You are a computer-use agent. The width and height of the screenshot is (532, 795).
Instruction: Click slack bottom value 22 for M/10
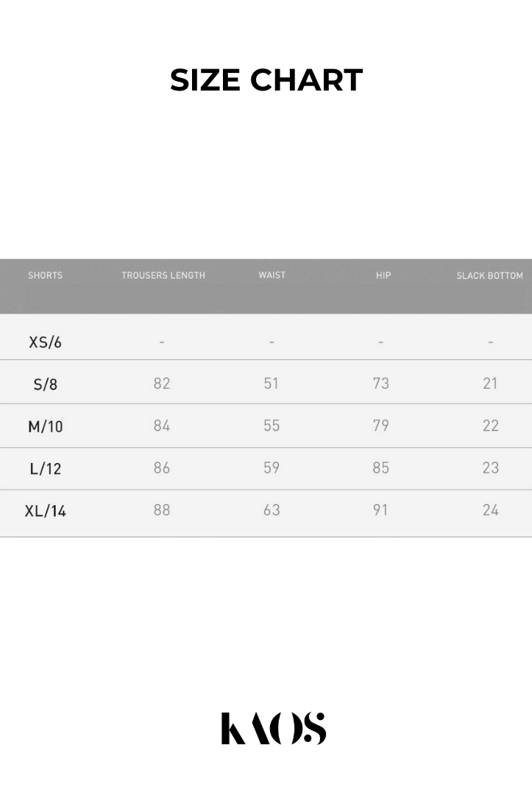point(491,425)
